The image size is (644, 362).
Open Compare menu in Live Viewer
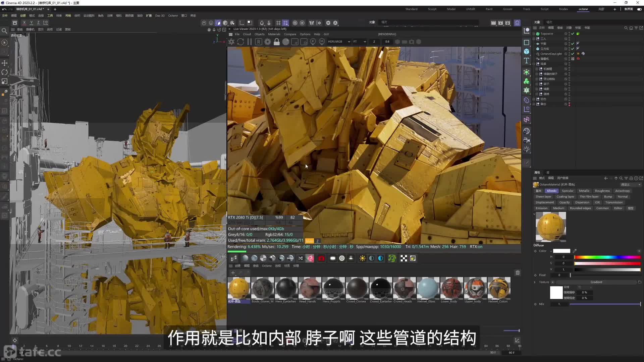point(290,34)
